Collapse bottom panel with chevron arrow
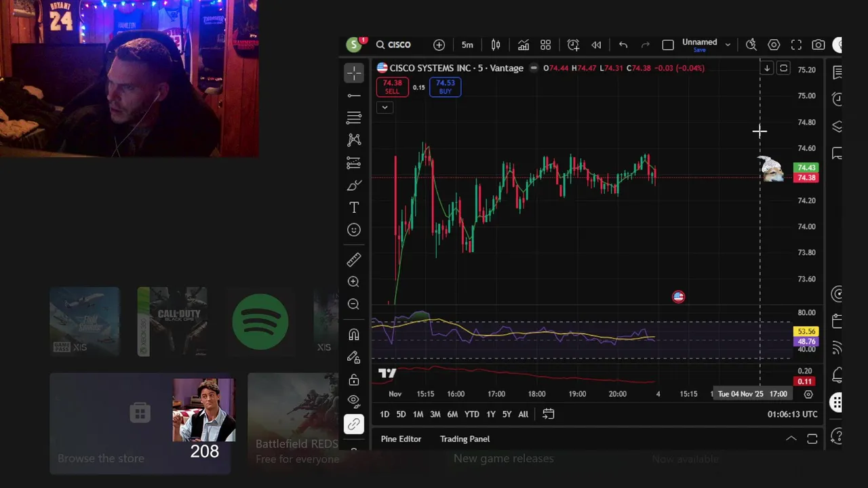The image size is (868, 488). [x=791, y=439]
